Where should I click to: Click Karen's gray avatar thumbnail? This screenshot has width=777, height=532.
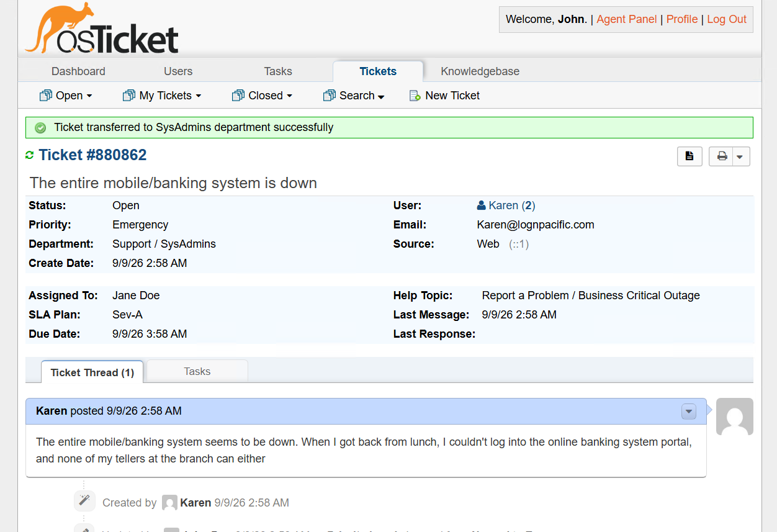[x=735, y=417]
